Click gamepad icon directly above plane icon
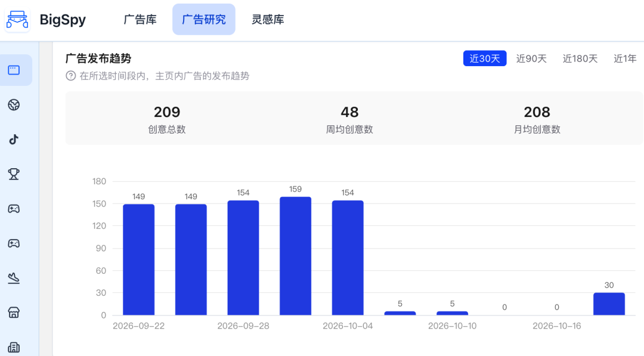644x356 pixels. point(14,243)
